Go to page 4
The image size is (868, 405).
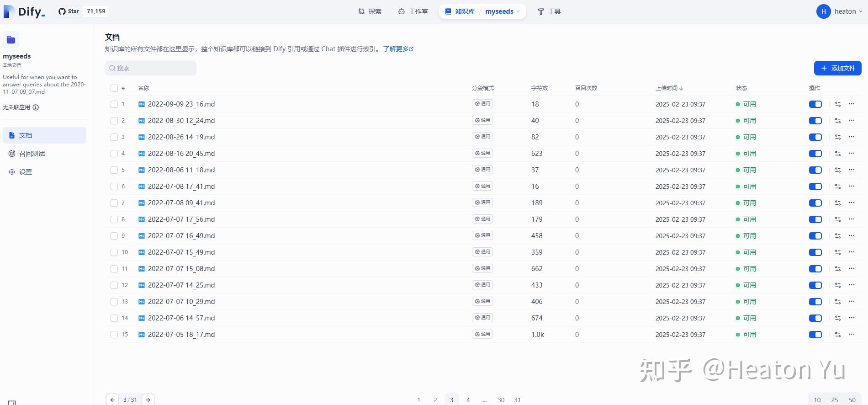coord(468,400)
